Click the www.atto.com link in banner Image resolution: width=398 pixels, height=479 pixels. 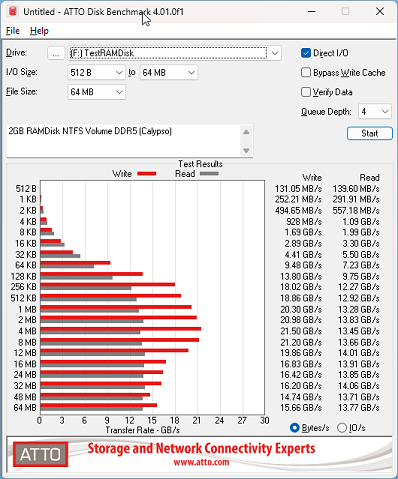pos(201,462)
